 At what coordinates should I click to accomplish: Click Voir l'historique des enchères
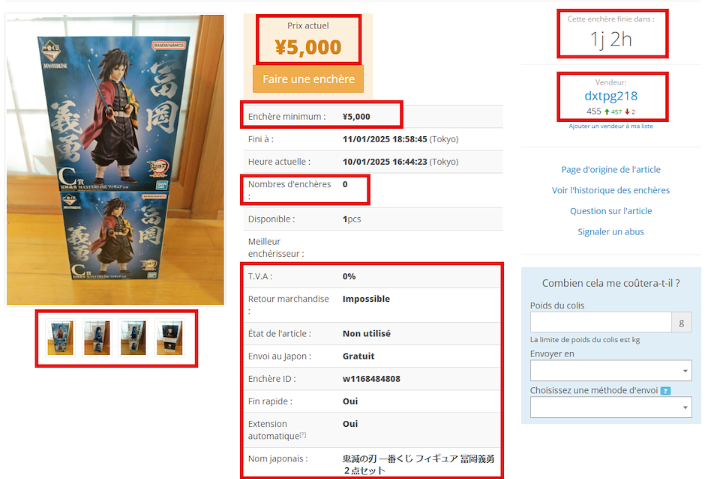(x=611, y=191)
